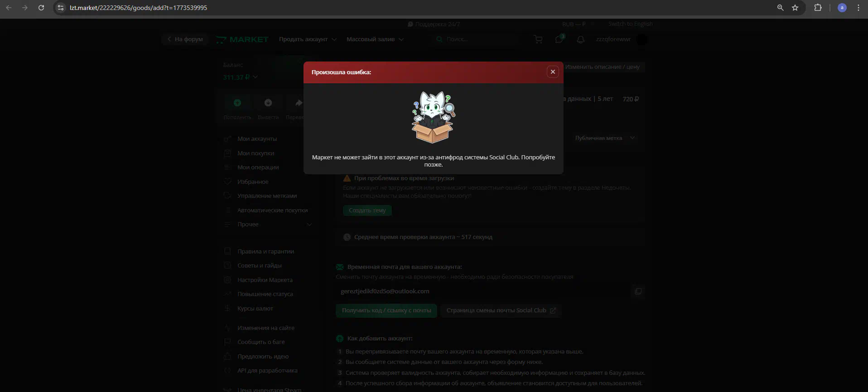The image size is (868, 392).
Task: Click the Создать тему button
Action: click(x=367, y=210)
